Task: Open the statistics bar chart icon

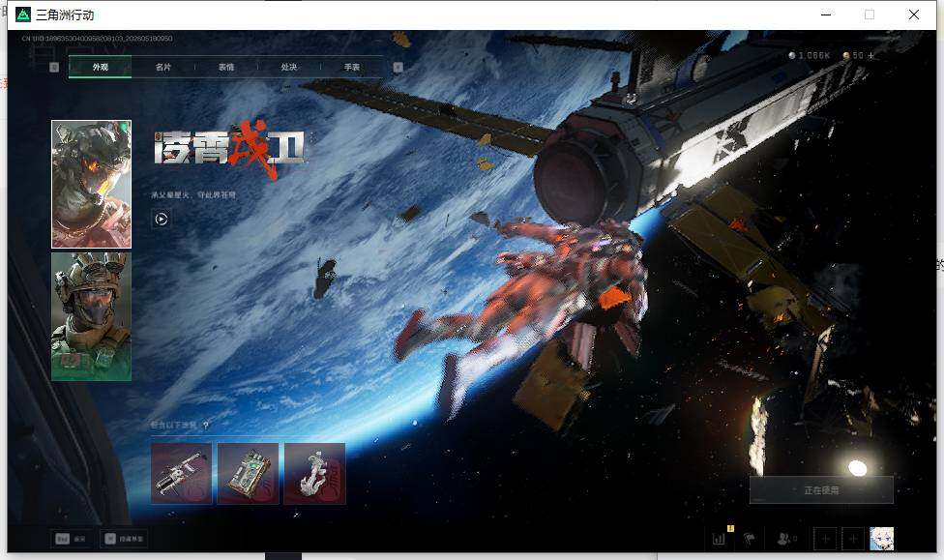Action: click(719, 539)
